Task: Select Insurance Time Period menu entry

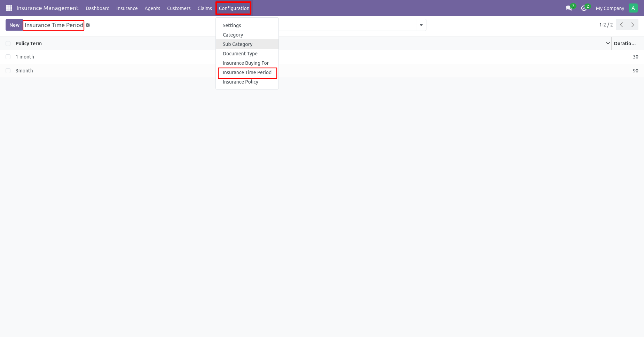Action: [247, 72]
